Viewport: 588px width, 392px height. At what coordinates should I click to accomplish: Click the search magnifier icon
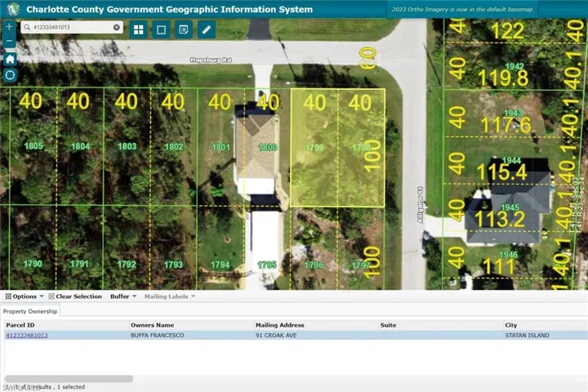tap(27, 27)
